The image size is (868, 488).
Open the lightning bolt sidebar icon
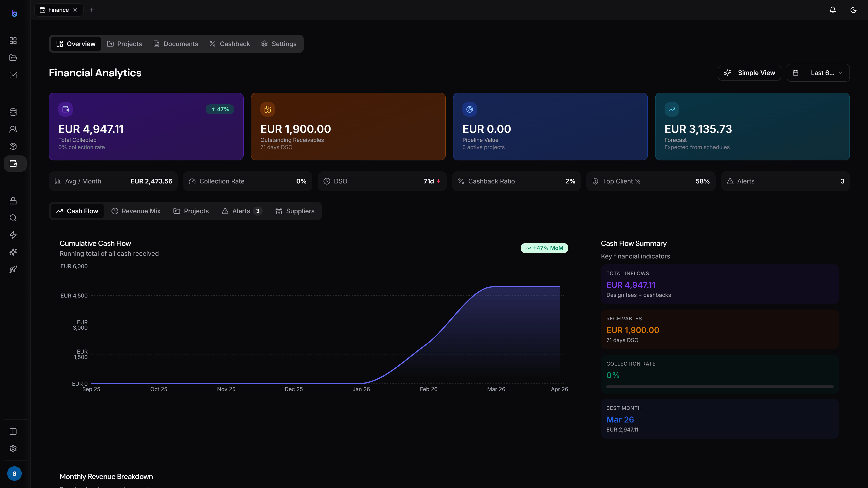pyautogui.click(x=13, y=235)
